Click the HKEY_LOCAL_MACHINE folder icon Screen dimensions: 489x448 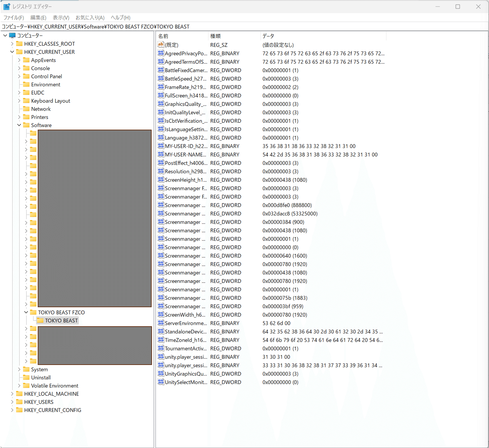[x=19, y=394]
